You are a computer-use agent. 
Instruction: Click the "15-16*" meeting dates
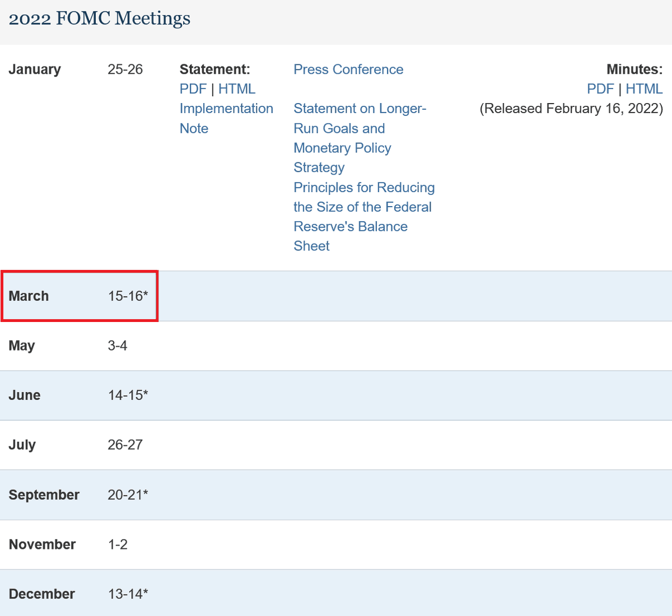tap(128, 296)
